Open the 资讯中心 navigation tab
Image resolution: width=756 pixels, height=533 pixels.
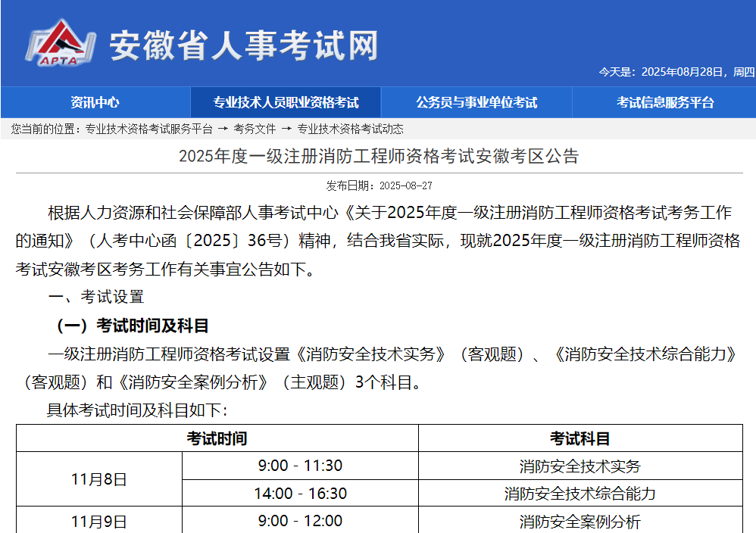click(95, 102)
